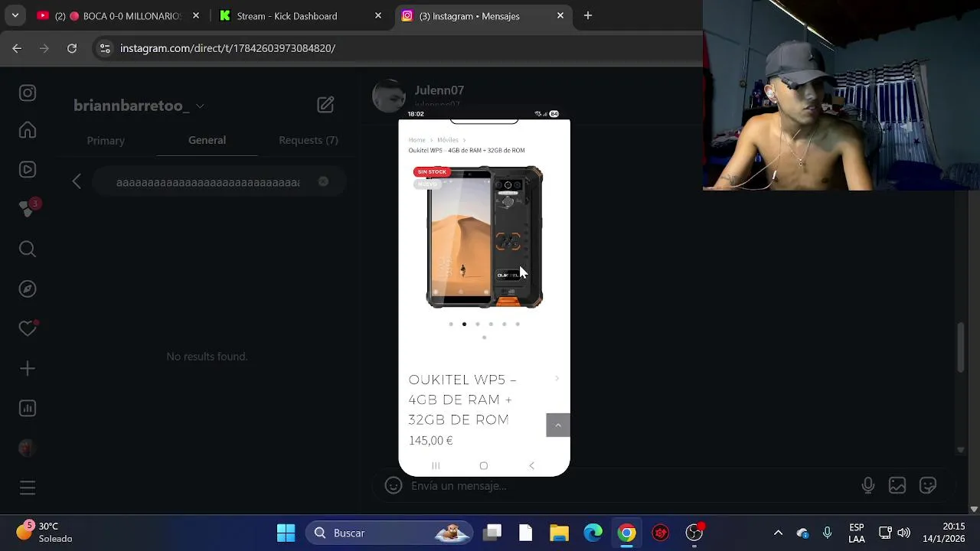Reload the Instagram page

[x=72, y=48]
